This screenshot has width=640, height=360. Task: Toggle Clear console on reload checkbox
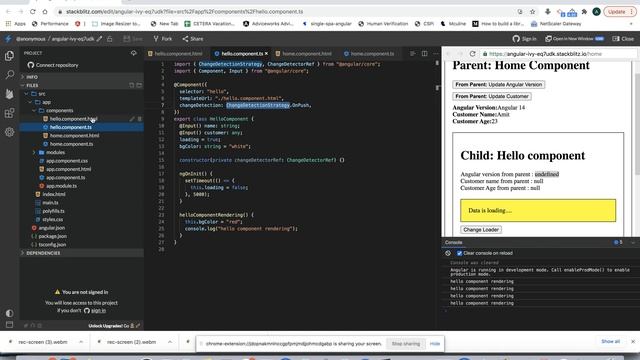click(x=460, y=253)
